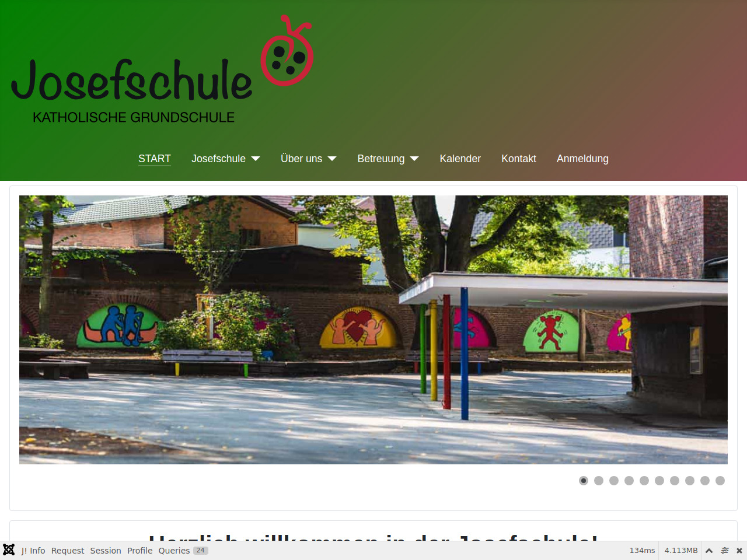Screen dimensions: 747x560
Task: Open debug bar settings sliders icon
Action: (x=725, y=551)
